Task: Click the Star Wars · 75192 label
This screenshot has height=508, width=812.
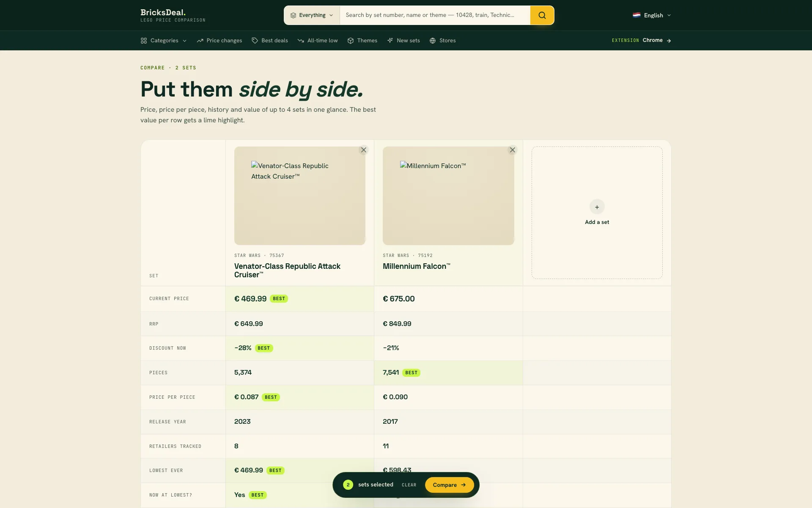Action: pos(408,256)
